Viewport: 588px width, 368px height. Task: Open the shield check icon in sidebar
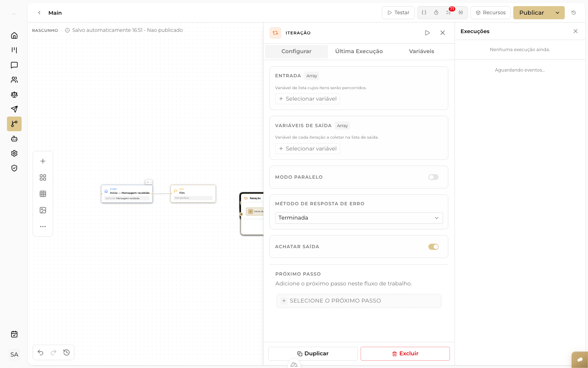coord(14,168)
